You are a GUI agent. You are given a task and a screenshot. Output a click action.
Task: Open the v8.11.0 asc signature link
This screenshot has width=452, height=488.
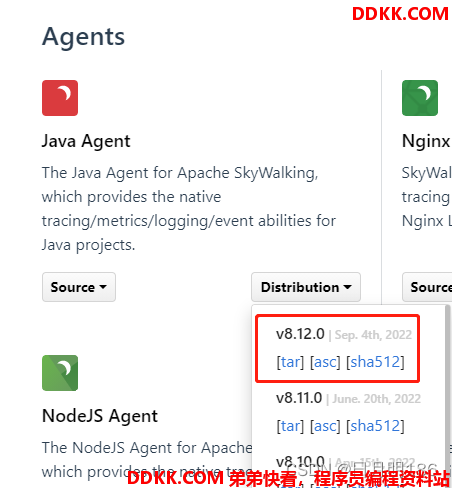325,426
